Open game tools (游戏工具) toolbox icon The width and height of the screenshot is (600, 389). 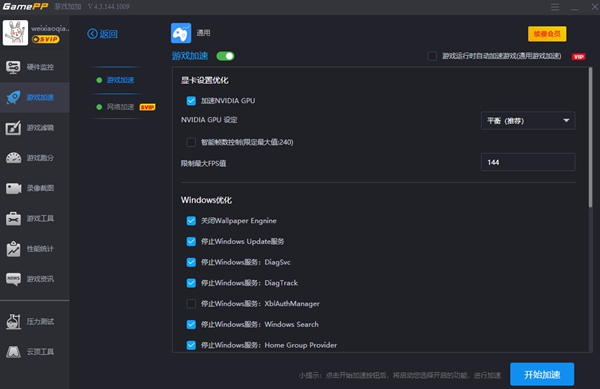click(13, 218)
